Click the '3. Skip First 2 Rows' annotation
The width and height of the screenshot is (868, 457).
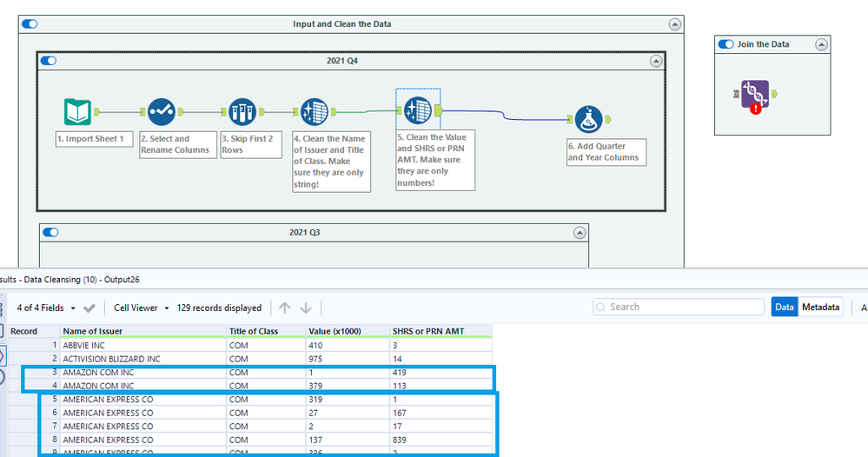click(251, 144)
